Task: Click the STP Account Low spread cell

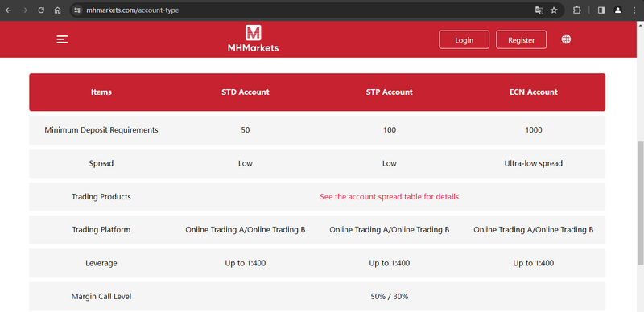Action: point(390,163)
